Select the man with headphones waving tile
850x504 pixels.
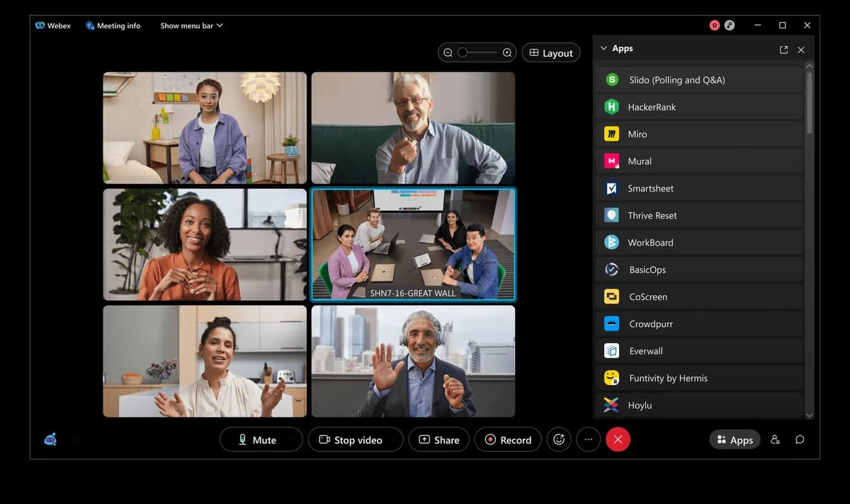pos(414,361)
